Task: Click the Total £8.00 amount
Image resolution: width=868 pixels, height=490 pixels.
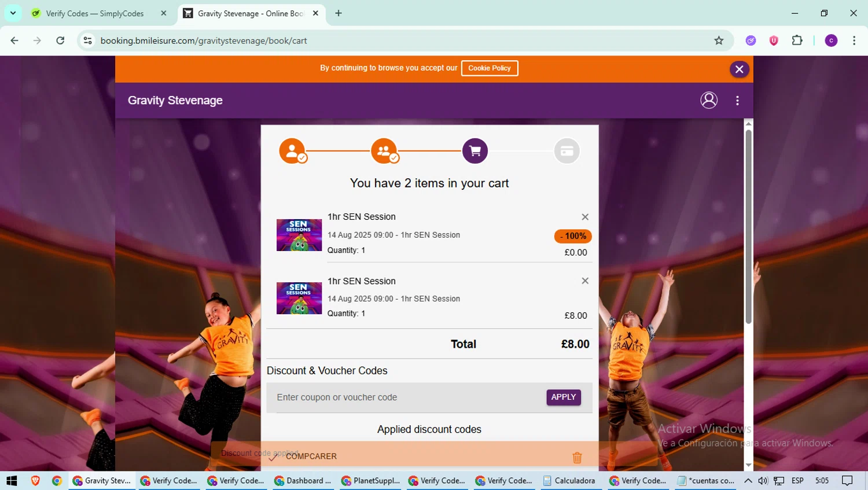Action: pos(575,344)
